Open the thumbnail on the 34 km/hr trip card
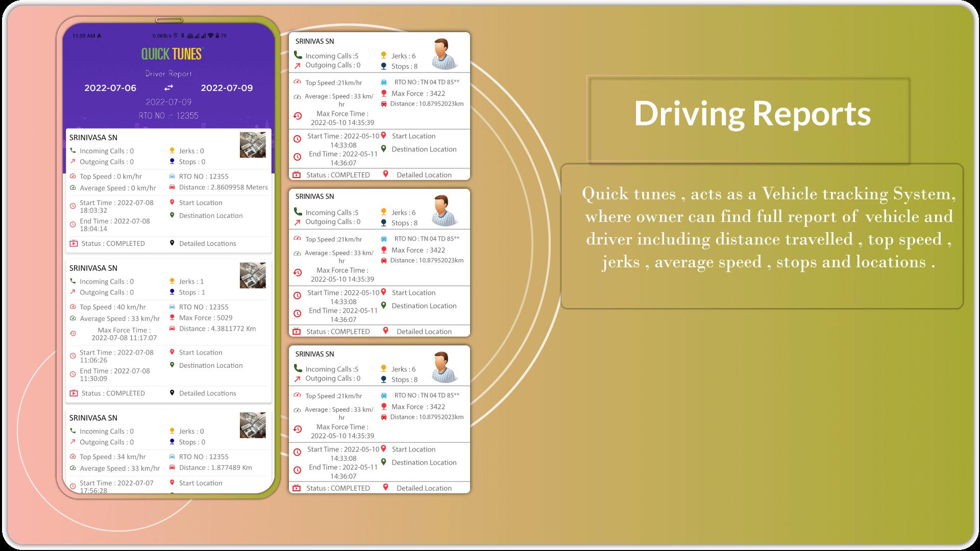This screenshot has height=551, width=980. [x=253, y=425]
